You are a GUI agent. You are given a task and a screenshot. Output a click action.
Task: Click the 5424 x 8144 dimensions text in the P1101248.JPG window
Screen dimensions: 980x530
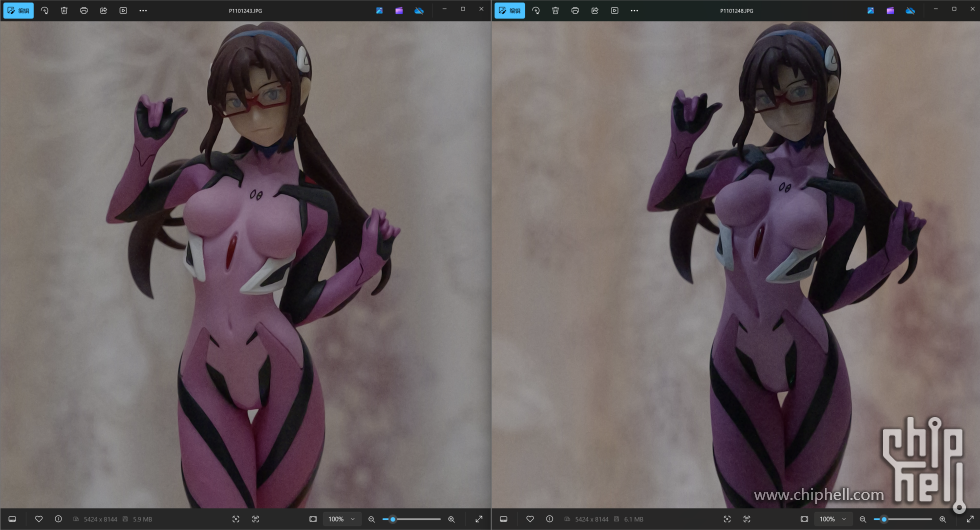[x=591, y=519]
